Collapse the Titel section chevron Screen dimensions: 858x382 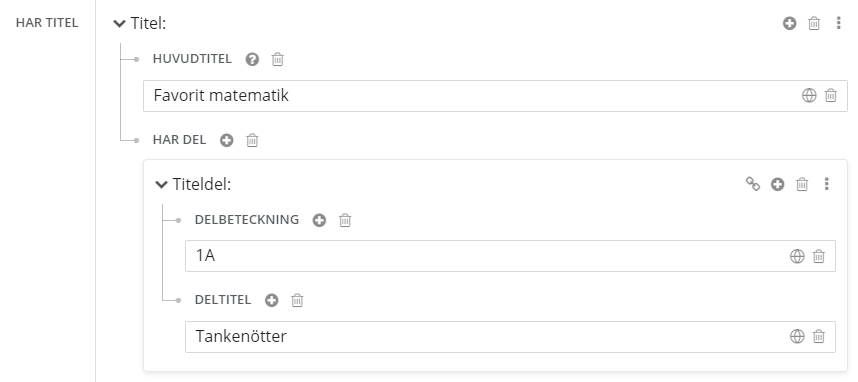point(119,24)
